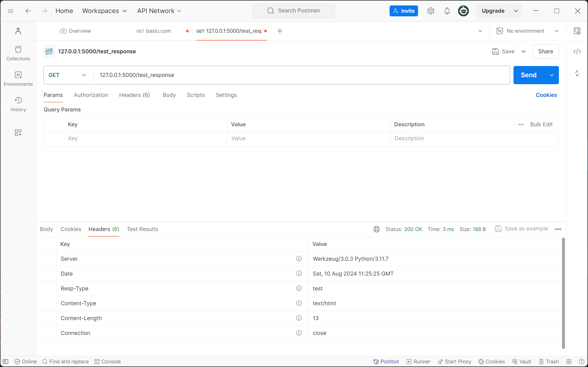Open the user avatar menu
The image size is (588, 367).
point(463,11)
